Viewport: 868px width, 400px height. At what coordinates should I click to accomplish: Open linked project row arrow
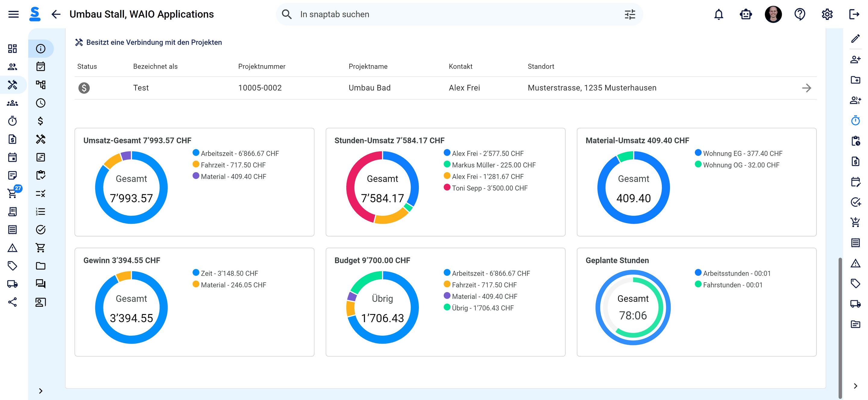coord(806,88)
